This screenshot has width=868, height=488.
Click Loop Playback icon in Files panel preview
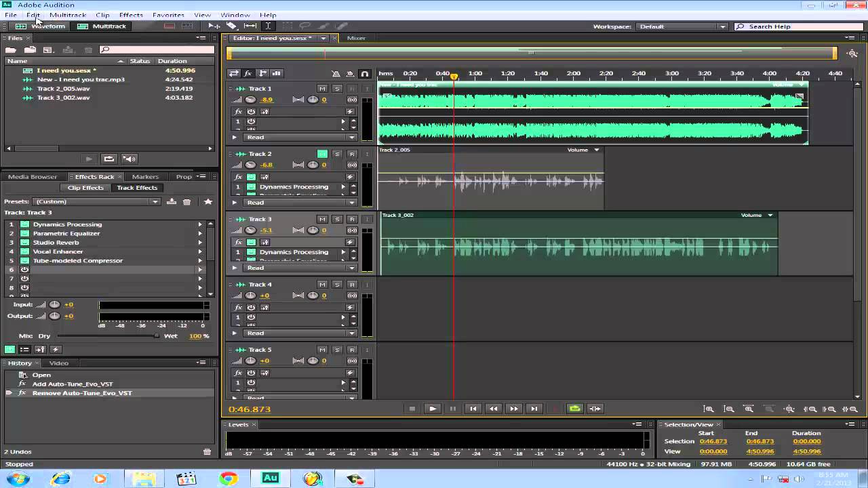(108, 159)
